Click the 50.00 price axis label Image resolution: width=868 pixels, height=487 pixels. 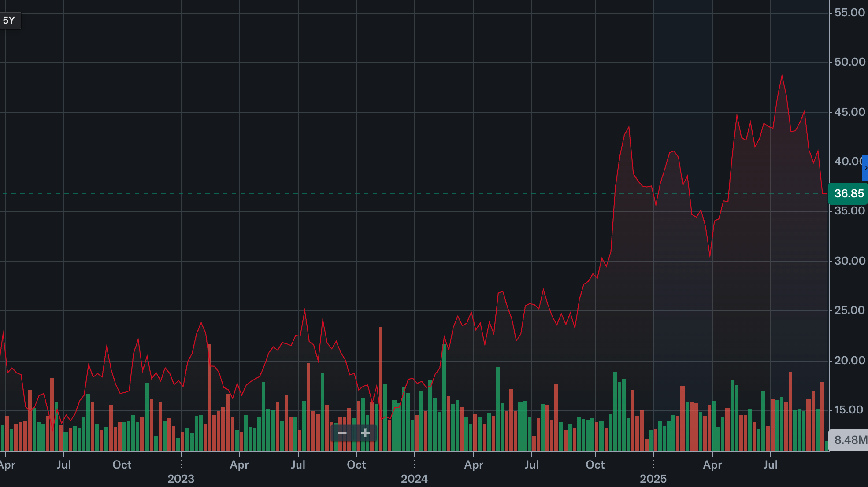click(849, 62)
